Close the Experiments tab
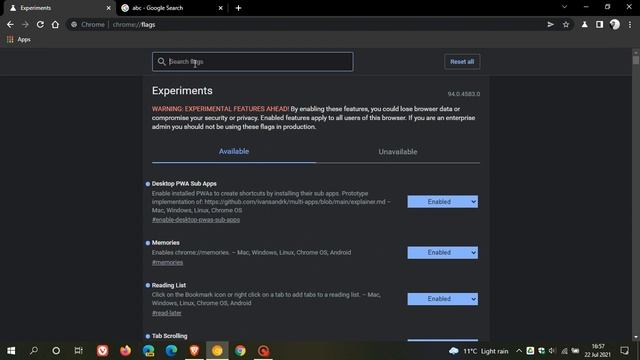Screen dimensions: 640x360 109,8
